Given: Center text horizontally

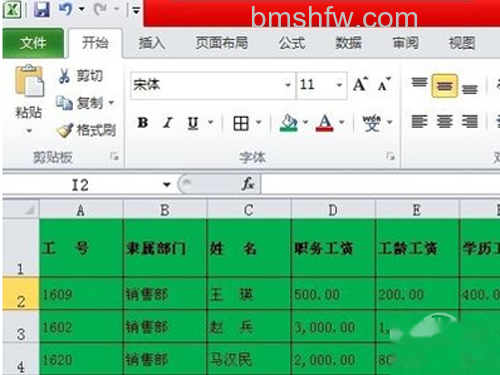Looking at the screenshot, I should [x=444, y=121].
